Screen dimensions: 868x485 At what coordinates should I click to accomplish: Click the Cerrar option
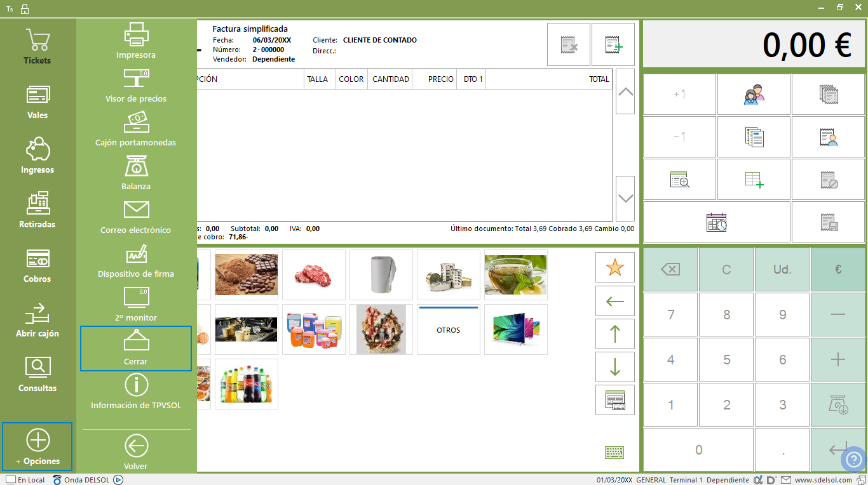(x=136, y=349)
